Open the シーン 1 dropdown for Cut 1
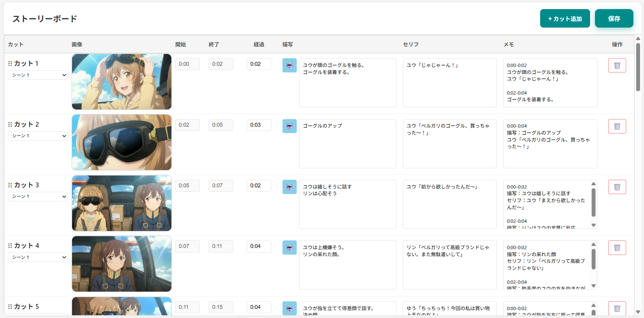Viewport: 644px width, 318px height. (38, 75)
